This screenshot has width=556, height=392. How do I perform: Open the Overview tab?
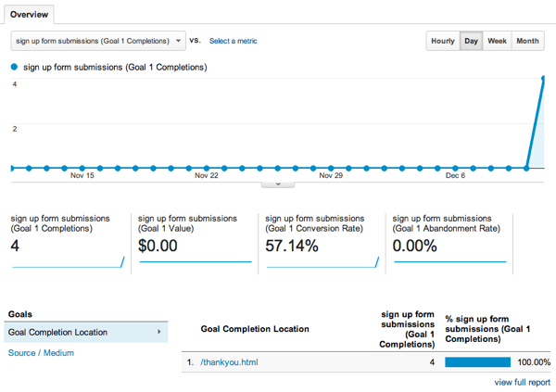coord(30,15)
